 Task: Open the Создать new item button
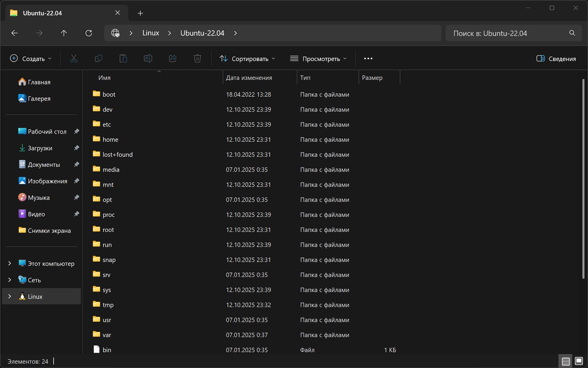[31, 59]
